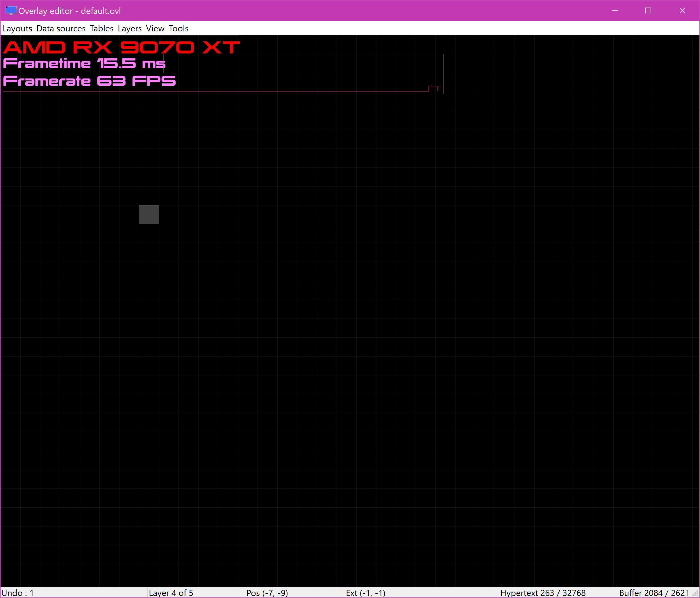Select the Frametime 15.5 ms layer

coord(84,63)
